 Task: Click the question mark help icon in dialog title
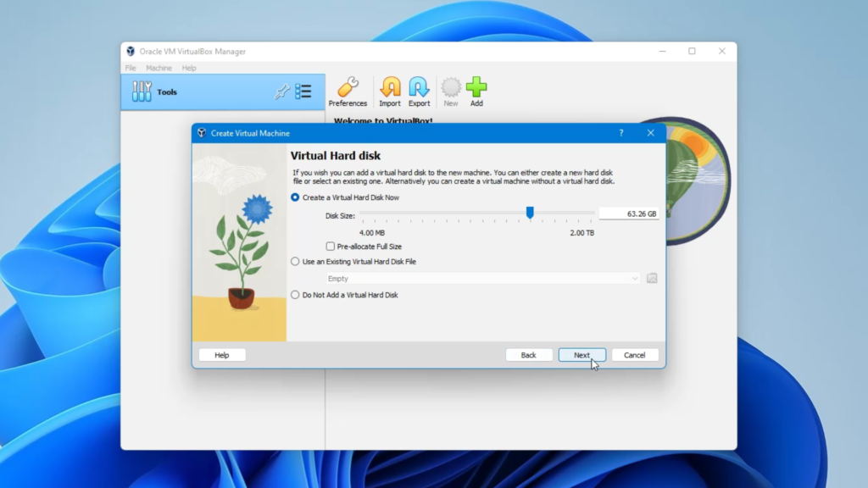click(621, 133)
